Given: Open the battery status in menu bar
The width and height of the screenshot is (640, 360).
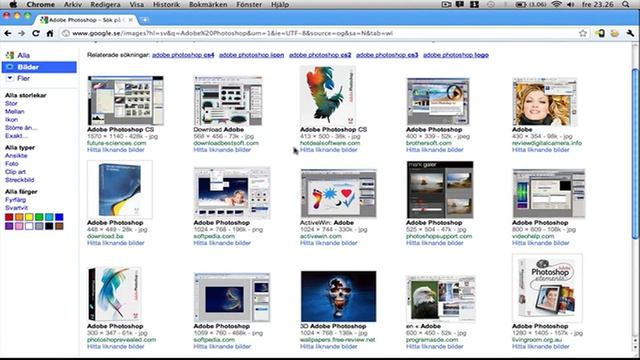Looking at the screenshot, I should coord(532,4).
